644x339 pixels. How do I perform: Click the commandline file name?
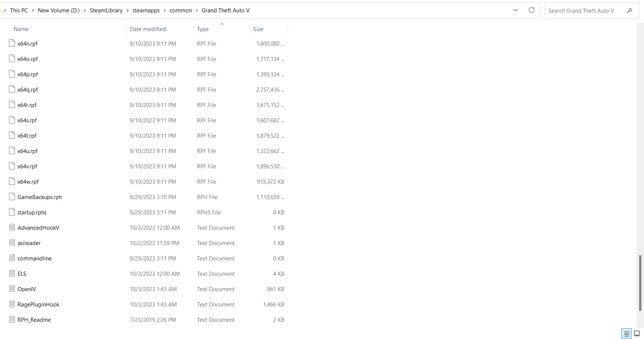tap(35, 259)
